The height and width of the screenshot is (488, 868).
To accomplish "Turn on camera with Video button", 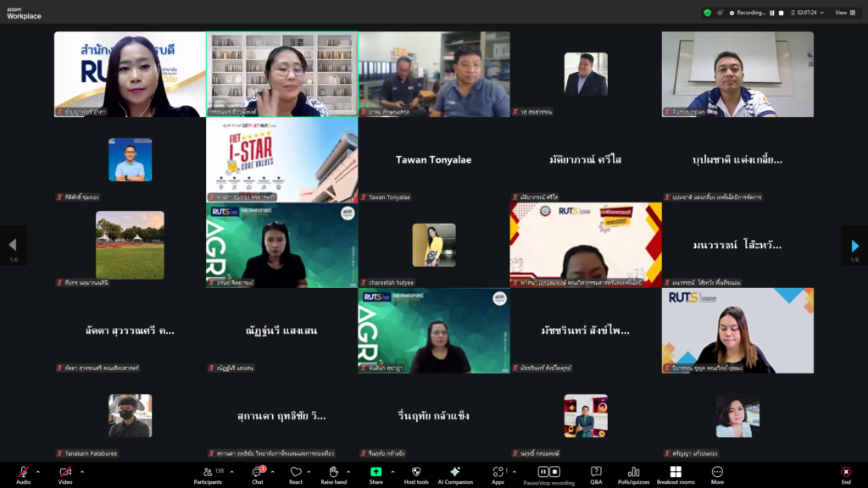I will click(65, 473).
